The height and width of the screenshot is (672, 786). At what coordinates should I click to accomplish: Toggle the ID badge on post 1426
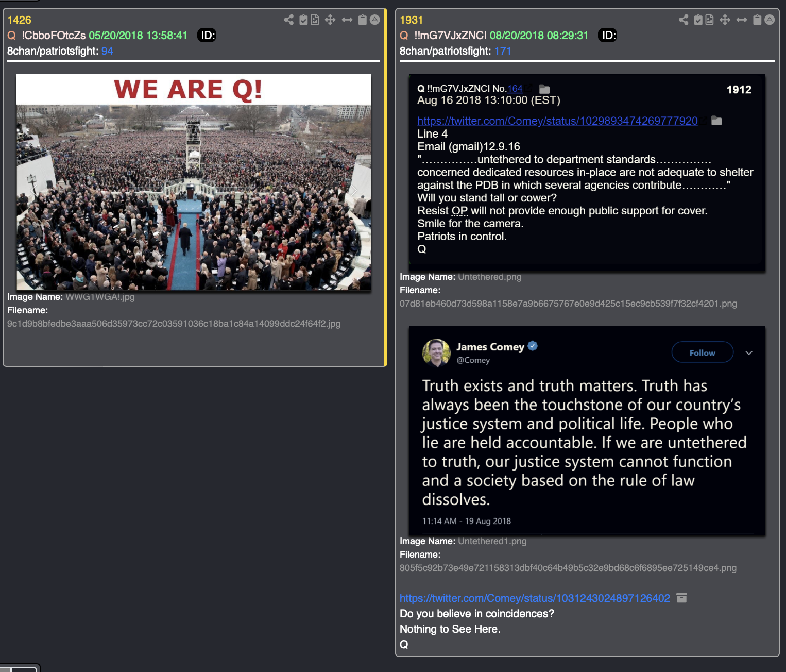tap(207, 36)
